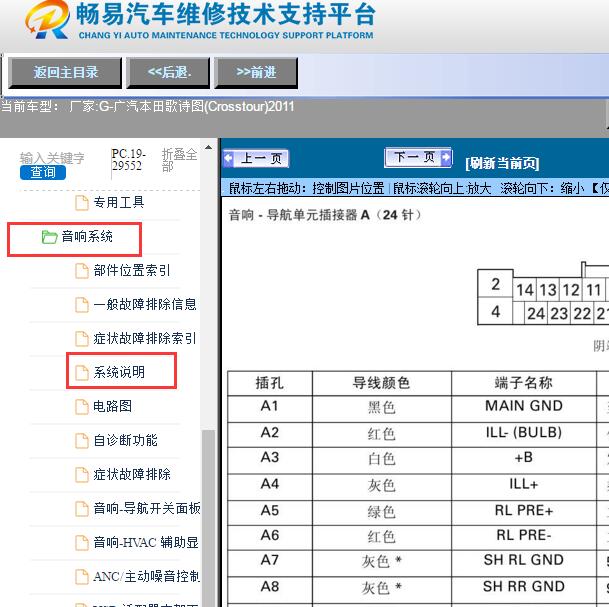Go forward with >>前进 button
The height and width of the screenshot is (607, 609).
[x=256, y=73]
